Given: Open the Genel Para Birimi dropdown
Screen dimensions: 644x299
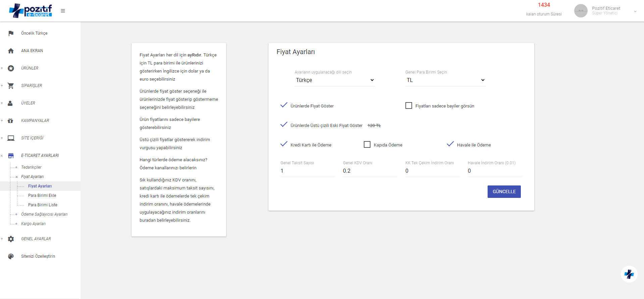Looking at the screenshot, I should [445, 80].
